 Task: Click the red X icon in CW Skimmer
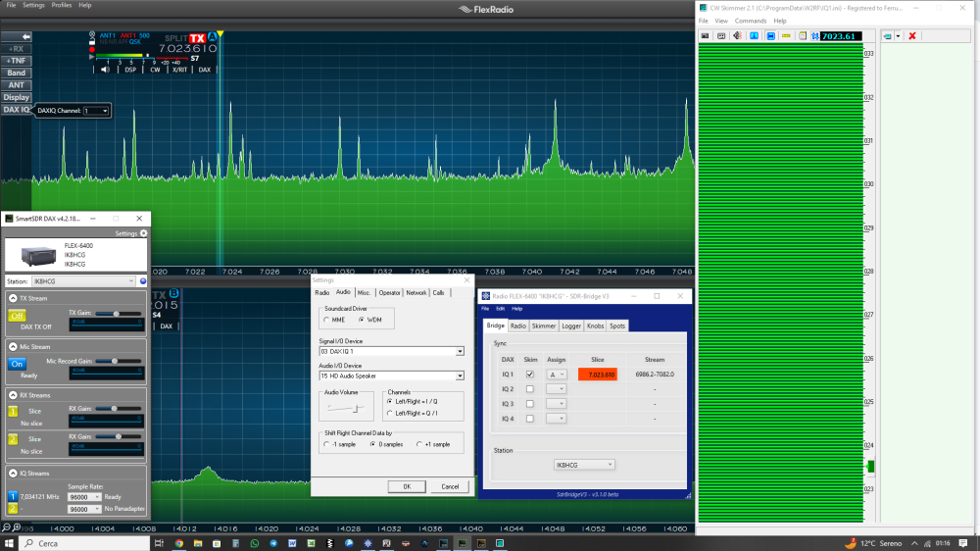click(x=912, y=36)
